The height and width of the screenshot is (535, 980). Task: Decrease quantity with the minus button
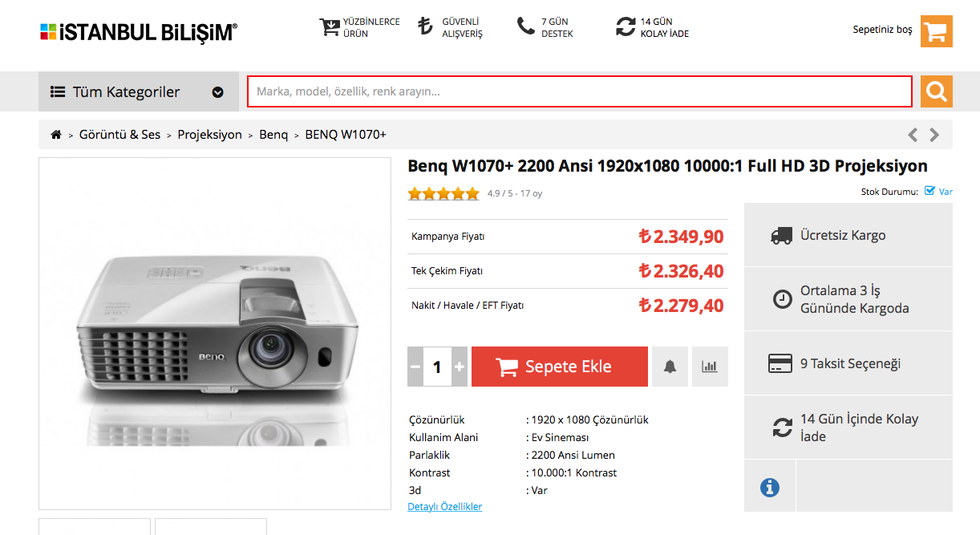point(415,367)
